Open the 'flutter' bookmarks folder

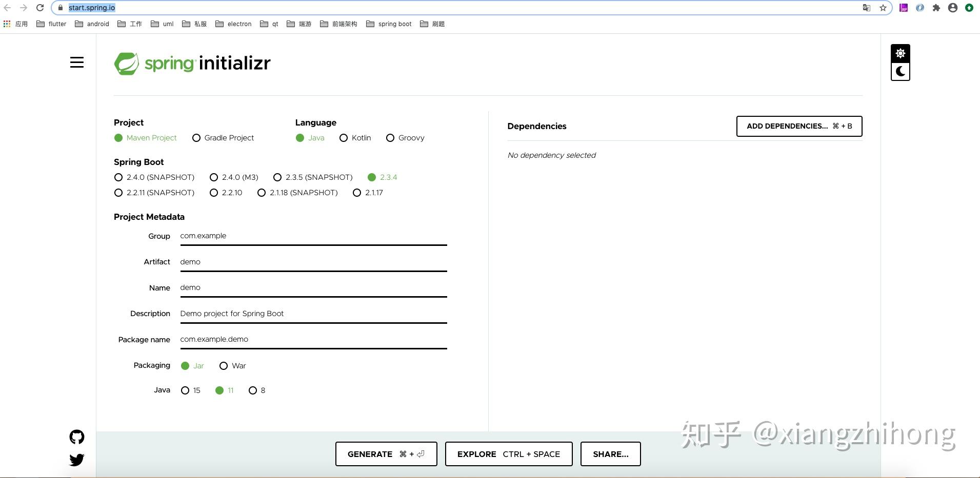[x=51, y=24]
